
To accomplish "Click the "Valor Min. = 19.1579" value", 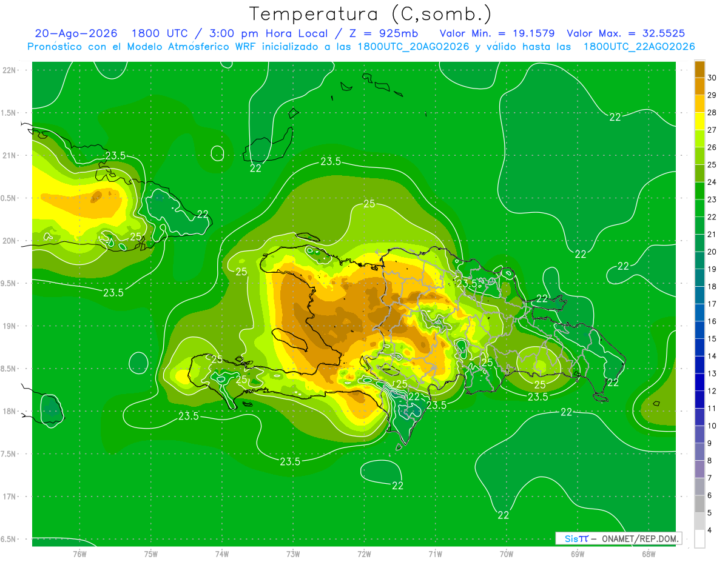I will pos(497,33).
